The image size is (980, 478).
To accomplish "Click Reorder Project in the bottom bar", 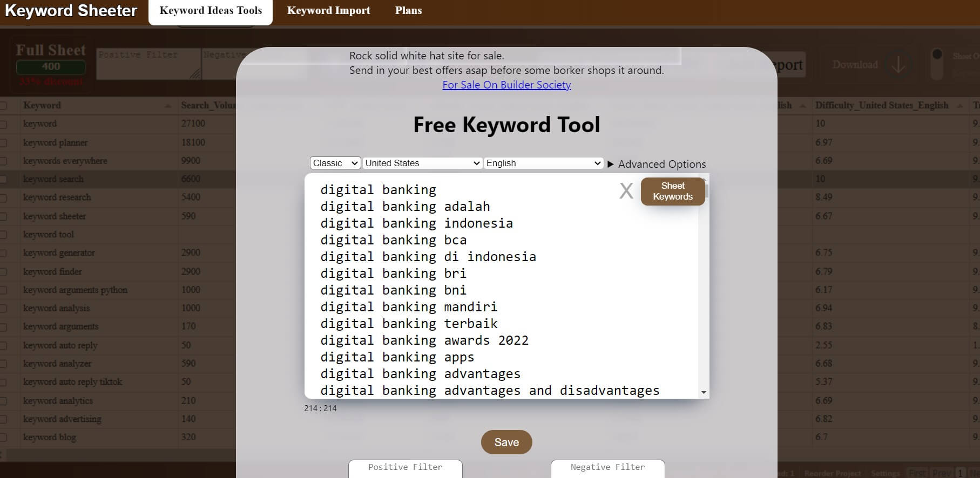I will click(833, 473).
